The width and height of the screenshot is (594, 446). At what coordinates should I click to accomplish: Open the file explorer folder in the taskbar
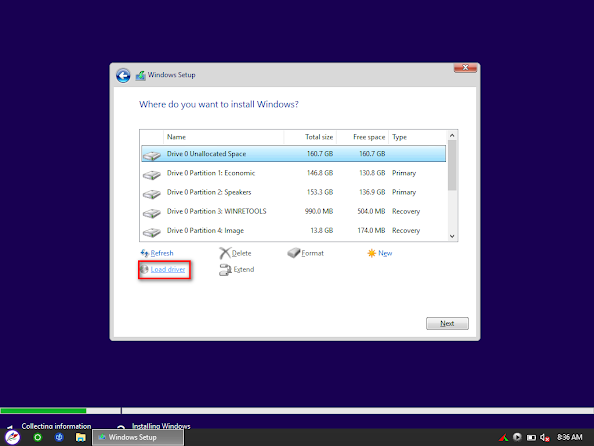tap(80, 437)
